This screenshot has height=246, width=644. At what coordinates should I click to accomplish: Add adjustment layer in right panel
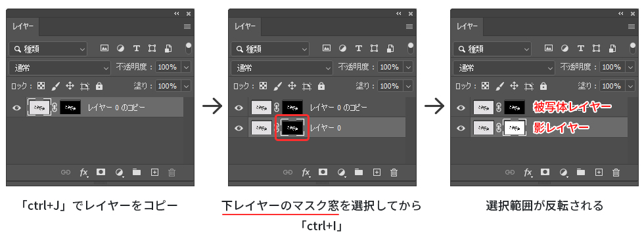564,173
